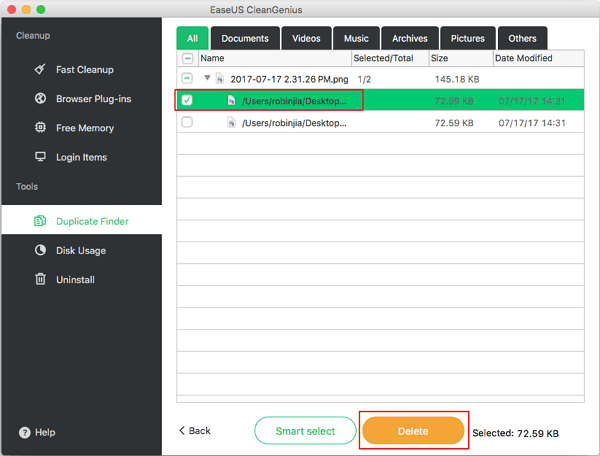Open the Archives tab
600x456 pixels.
[x=410, y=38]
